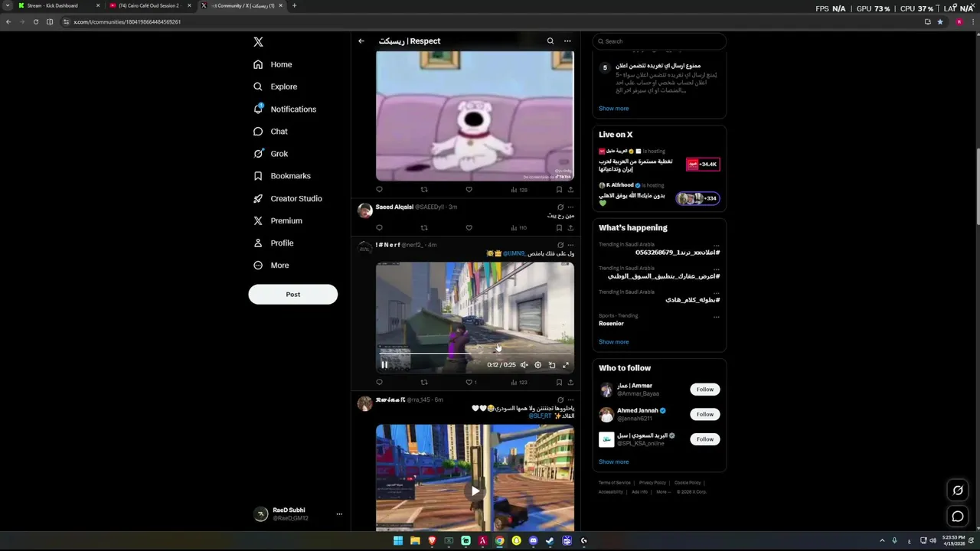
Task: Show more under Who to follow
Action: [x=613, y=462]
